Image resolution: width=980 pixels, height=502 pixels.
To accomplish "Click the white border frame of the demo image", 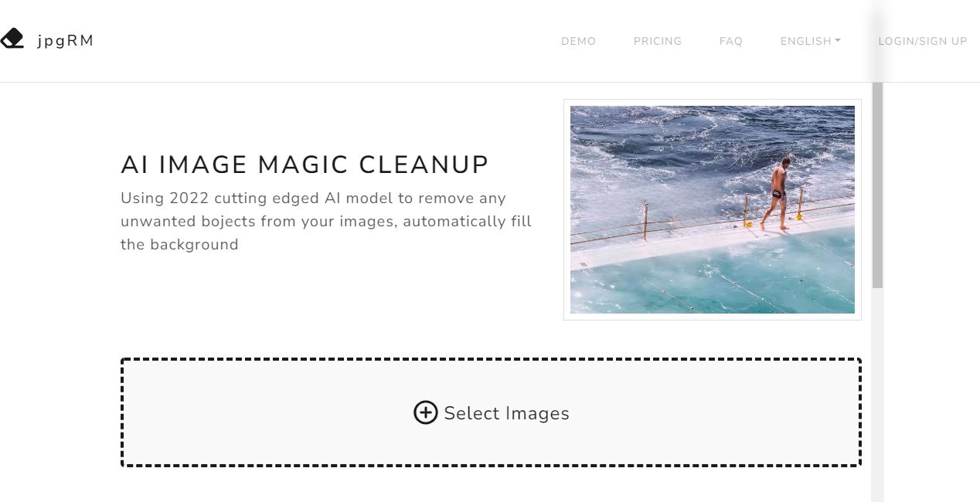I will (x=567, y=209).
